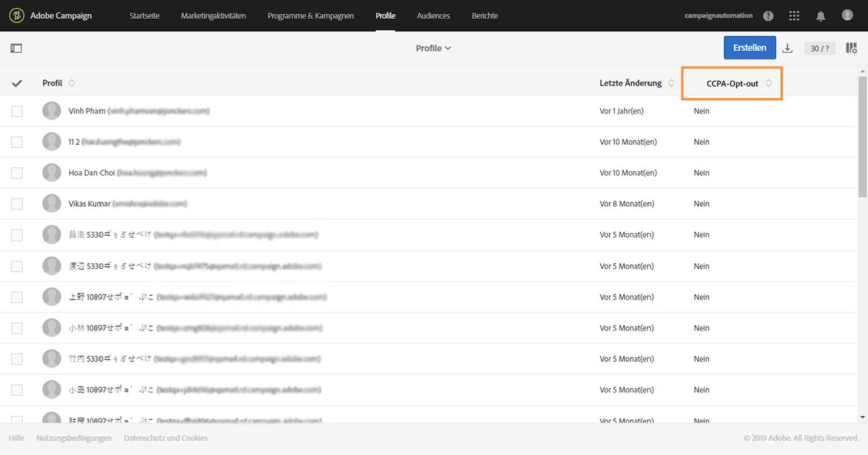The height and width of the screenshot is (455, 868).
Task: Expand the Profile title dropdown
Action: (433, 48)
